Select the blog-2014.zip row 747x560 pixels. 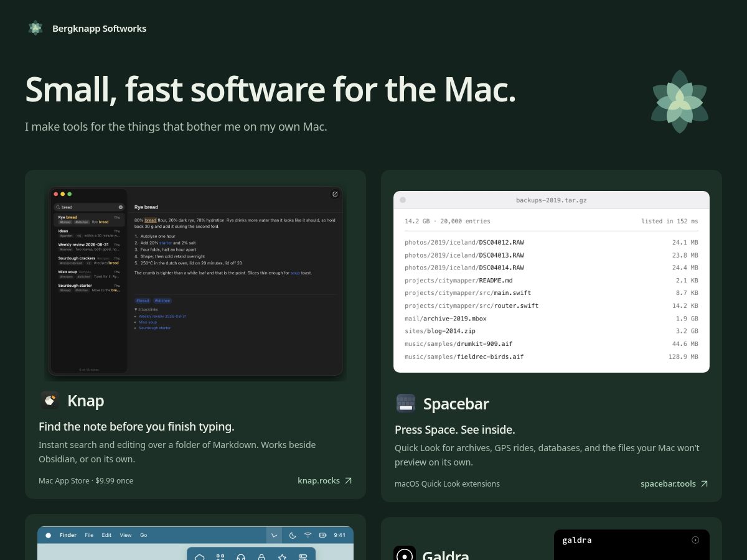(552, 331)
